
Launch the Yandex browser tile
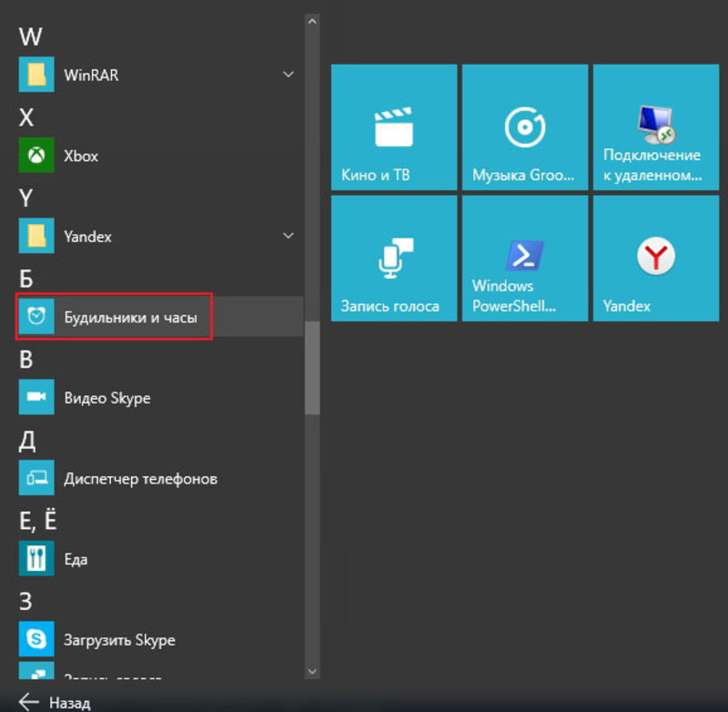656,259
